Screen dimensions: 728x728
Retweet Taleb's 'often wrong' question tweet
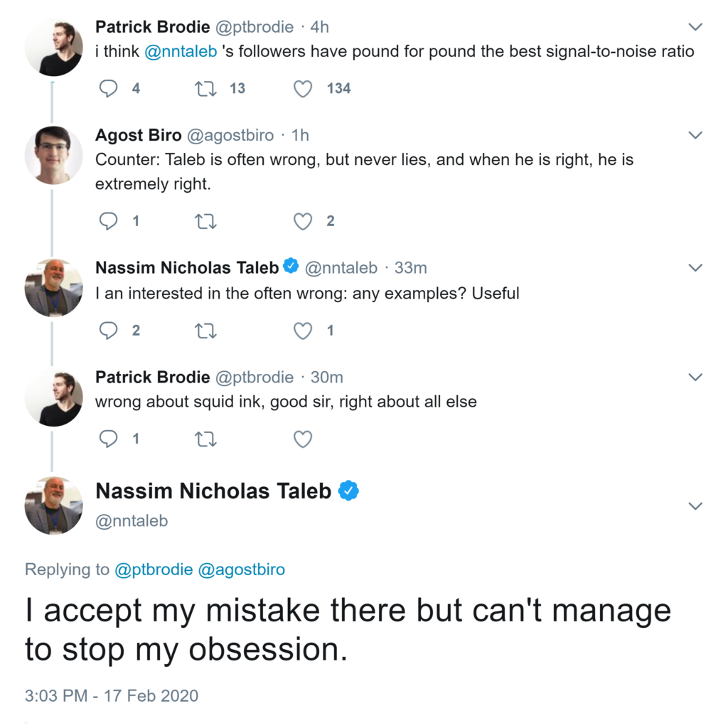click(205, 331)
